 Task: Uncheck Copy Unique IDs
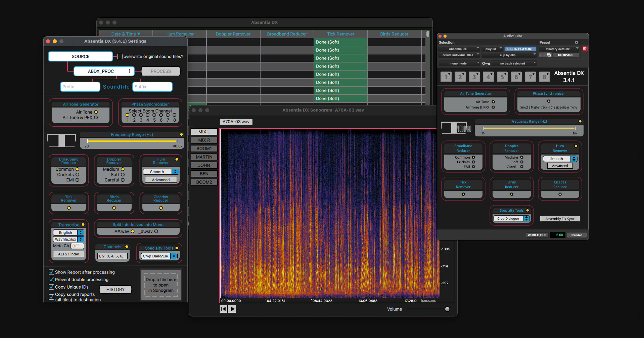[51, 287]
